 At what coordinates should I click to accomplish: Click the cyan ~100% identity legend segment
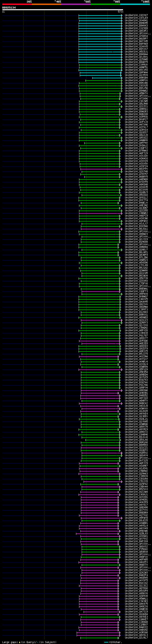point(135,4)
